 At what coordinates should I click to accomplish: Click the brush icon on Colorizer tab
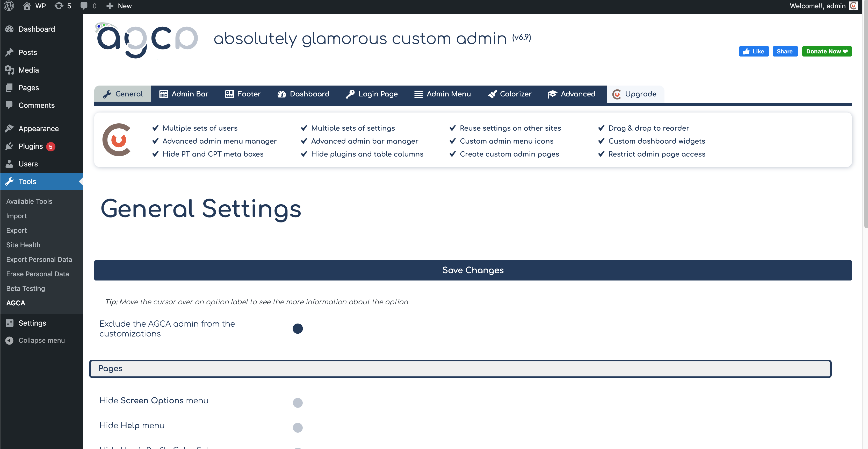[x=492, y=94]
